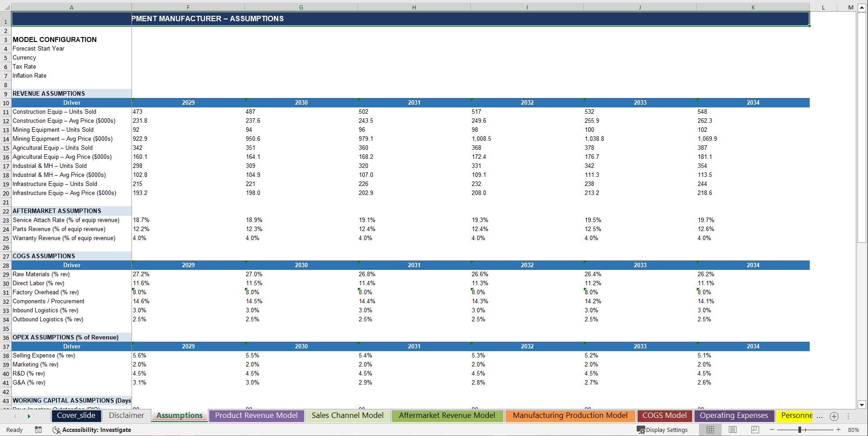Switch to the COGS Model sheet
The width and height of the screenshot is (868, 436).
coord(664,416)
